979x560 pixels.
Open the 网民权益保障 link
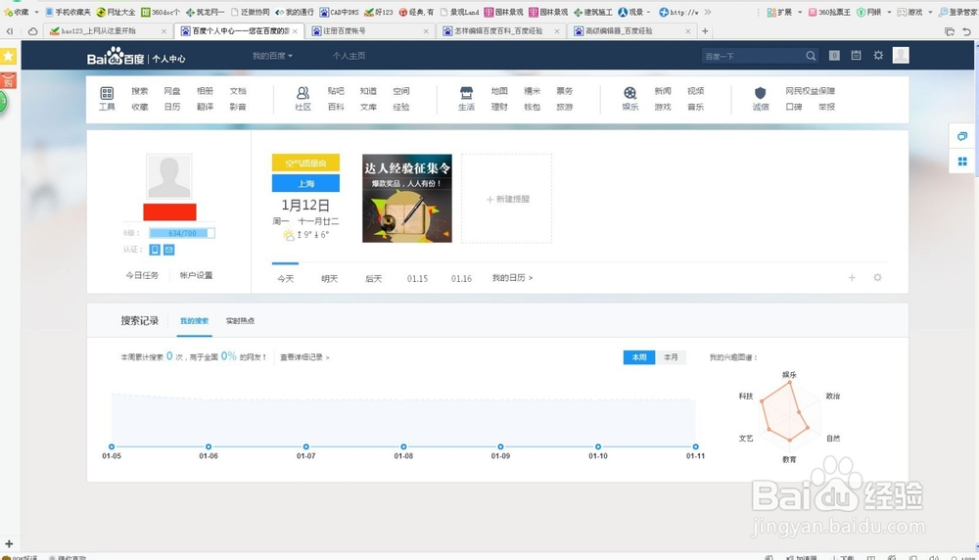point(810,91)
